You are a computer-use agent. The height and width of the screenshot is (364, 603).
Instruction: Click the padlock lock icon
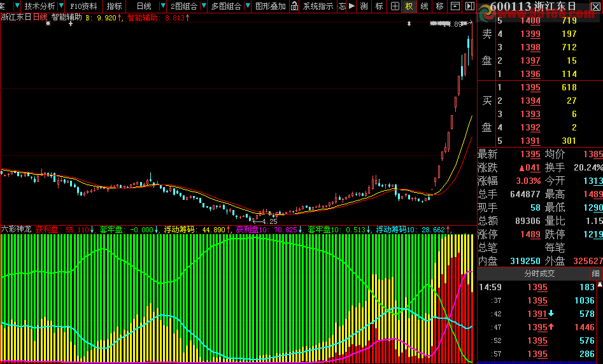coord(294,6)
